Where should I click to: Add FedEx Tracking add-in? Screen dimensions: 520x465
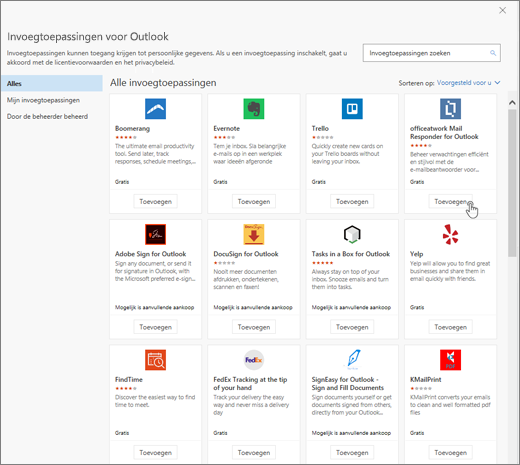point(254,453)
